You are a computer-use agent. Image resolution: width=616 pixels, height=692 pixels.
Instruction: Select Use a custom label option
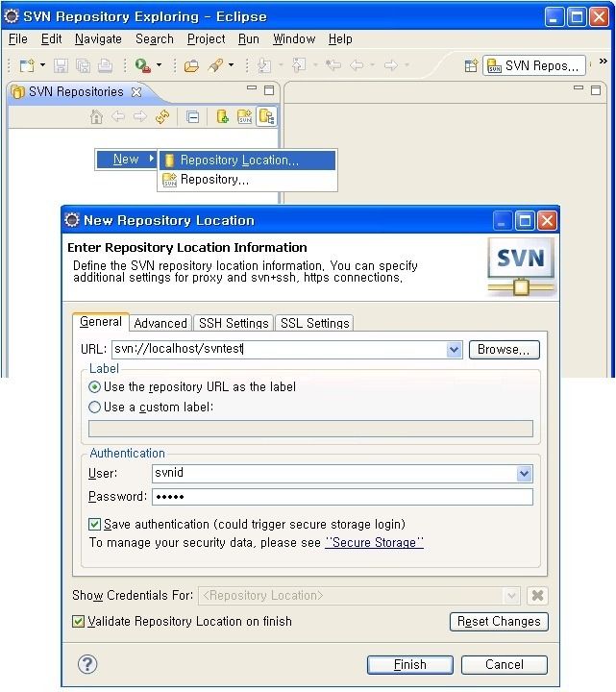point(151,407)
